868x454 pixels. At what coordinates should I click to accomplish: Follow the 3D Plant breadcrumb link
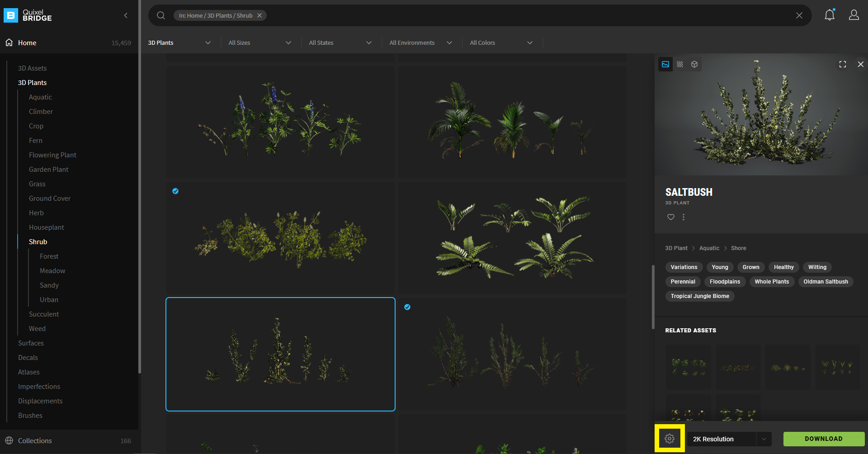click(x=676, y=248)
